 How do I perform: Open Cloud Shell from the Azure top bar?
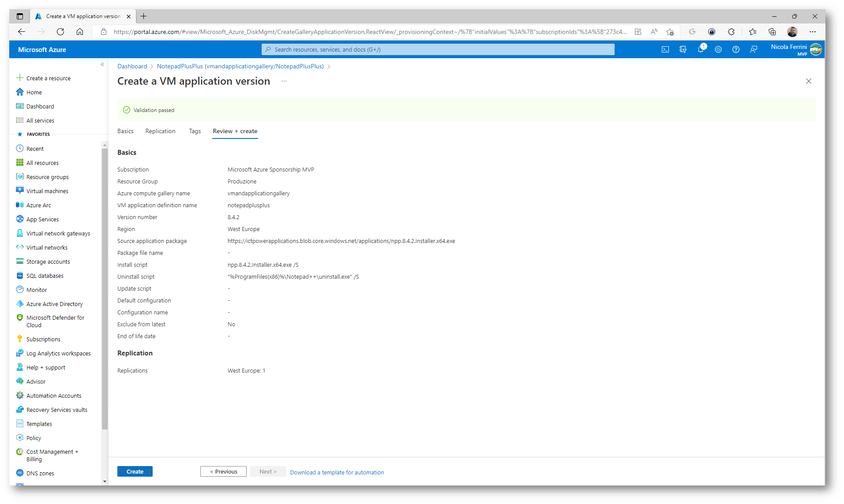665,49
